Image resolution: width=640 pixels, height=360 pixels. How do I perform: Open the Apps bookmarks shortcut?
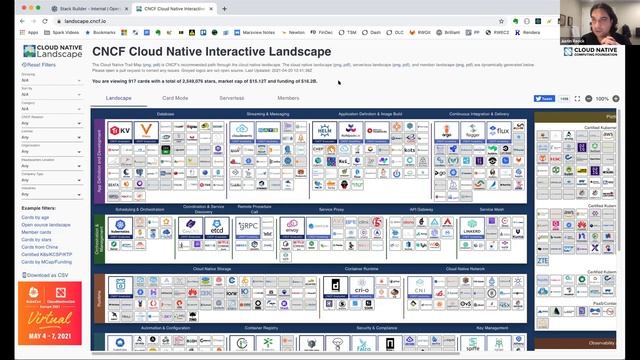tap(29, 33)
